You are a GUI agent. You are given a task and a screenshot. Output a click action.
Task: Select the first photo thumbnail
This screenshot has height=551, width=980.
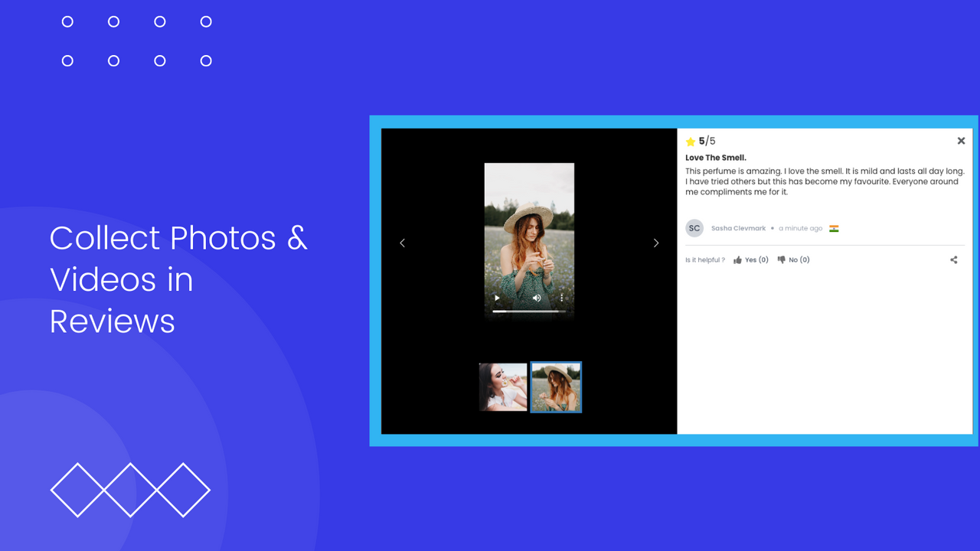pos(503,387)
